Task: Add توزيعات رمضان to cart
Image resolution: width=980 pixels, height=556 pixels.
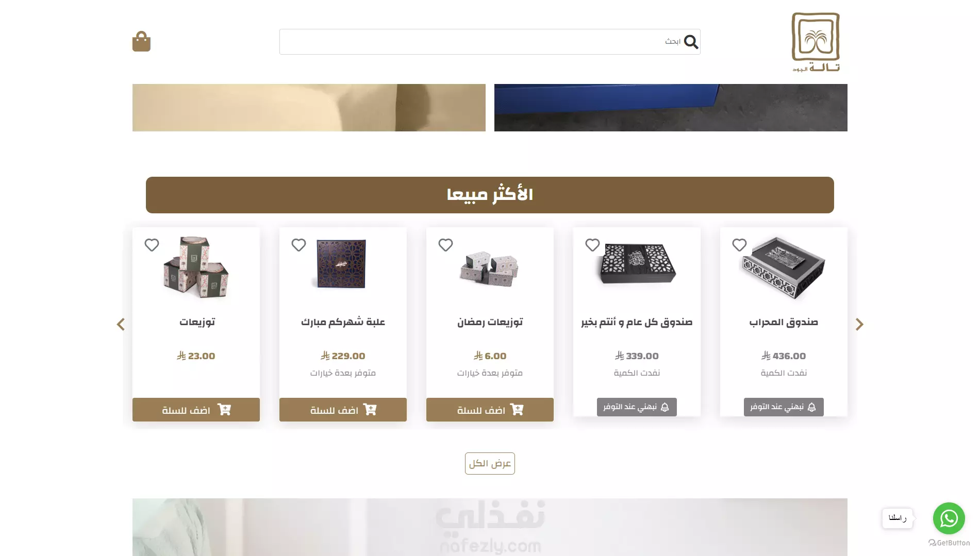Action: tap(490, 410)
